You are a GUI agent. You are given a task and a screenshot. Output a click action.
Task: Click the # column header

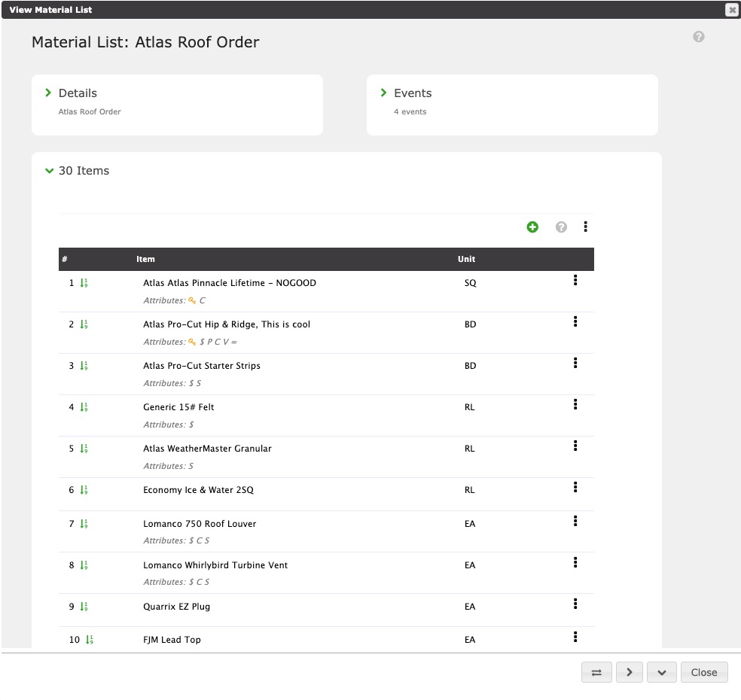(x=65, y=259)
